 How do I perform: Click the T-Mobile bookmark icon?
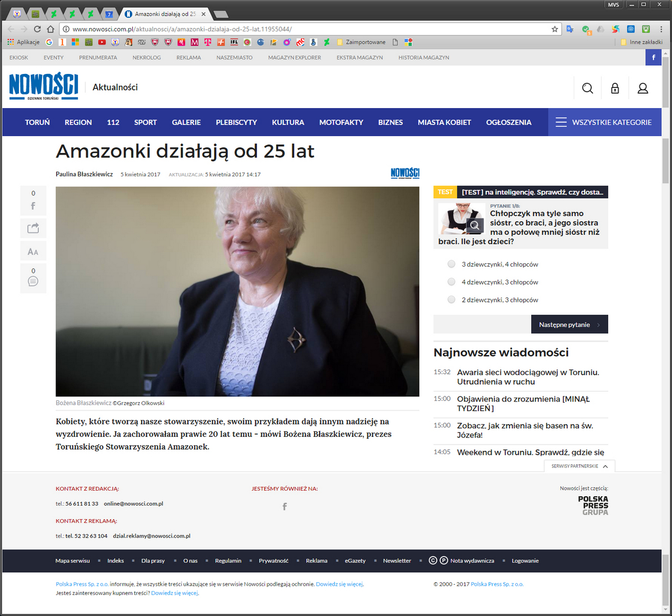[208, 42]
